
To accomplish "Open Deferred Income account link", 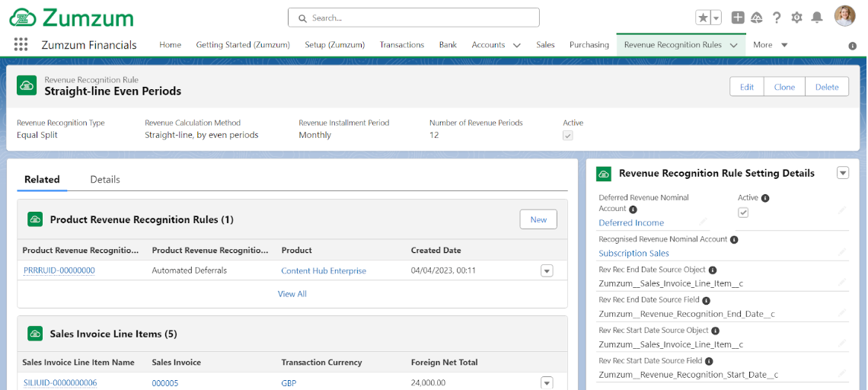I will point(631,222).
